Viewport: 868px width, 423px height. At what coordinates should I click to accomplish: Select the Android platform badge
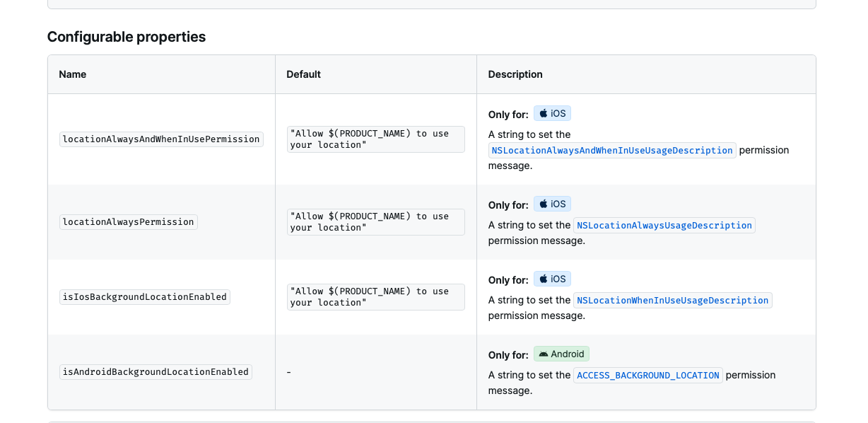point(561,353)
